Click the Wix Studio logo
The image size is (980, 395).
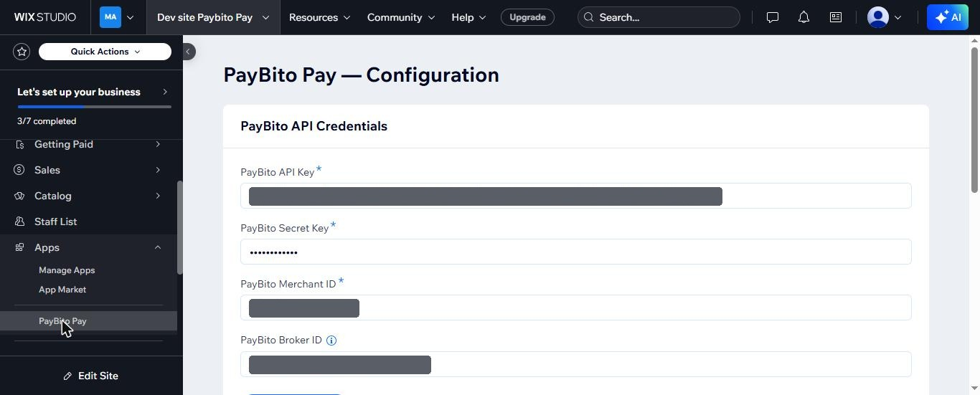(44, 17)
